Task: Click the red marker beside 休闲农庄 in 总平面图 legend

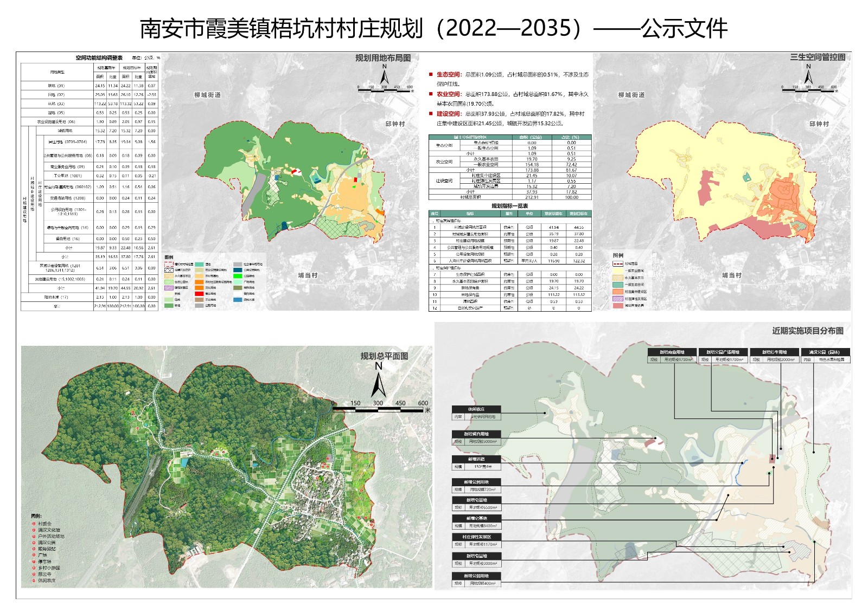Action: pyautogui.click(x=33, y=580)
